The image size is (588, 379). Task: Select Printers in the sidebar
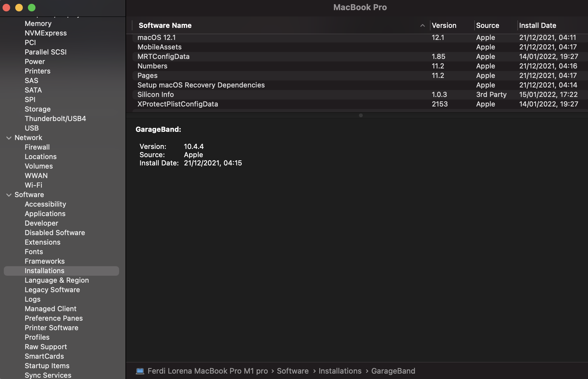[37, 71]
